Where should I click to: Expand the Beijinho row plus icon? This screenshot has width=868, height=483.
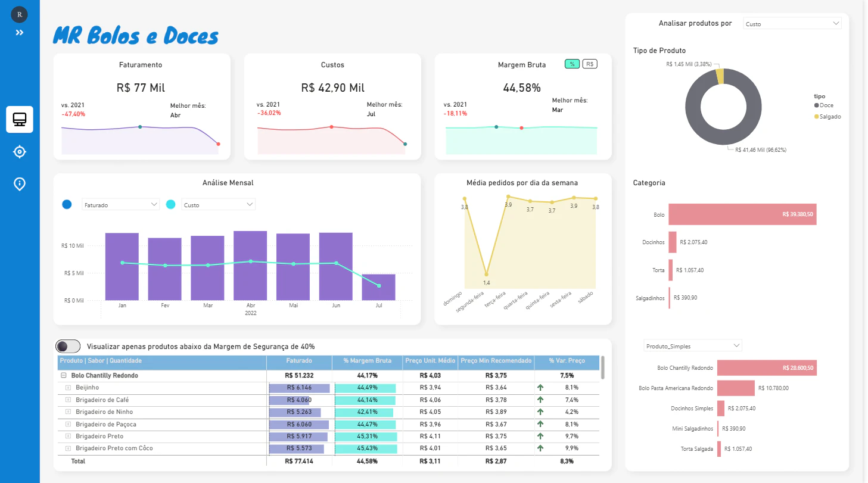tap(68, 388)
